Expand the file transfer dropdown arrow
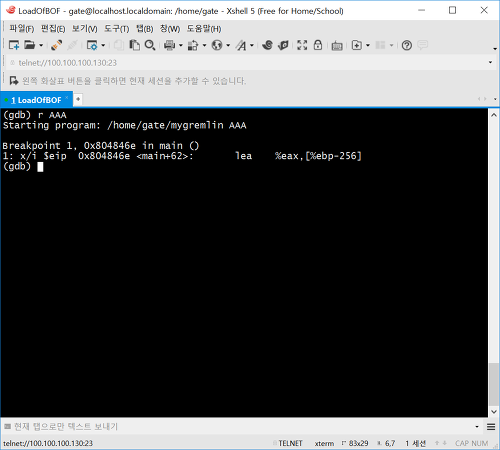Image resolution: width=500 pixels, height=450 pixels. tap(204, 45)
